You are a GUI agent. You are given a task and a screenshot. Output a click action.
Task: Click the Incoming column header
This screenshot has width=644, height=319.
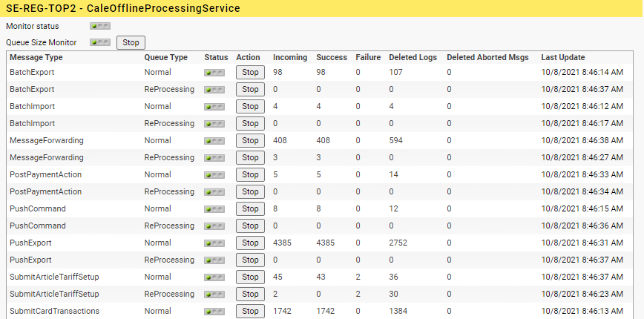[290, 57]
